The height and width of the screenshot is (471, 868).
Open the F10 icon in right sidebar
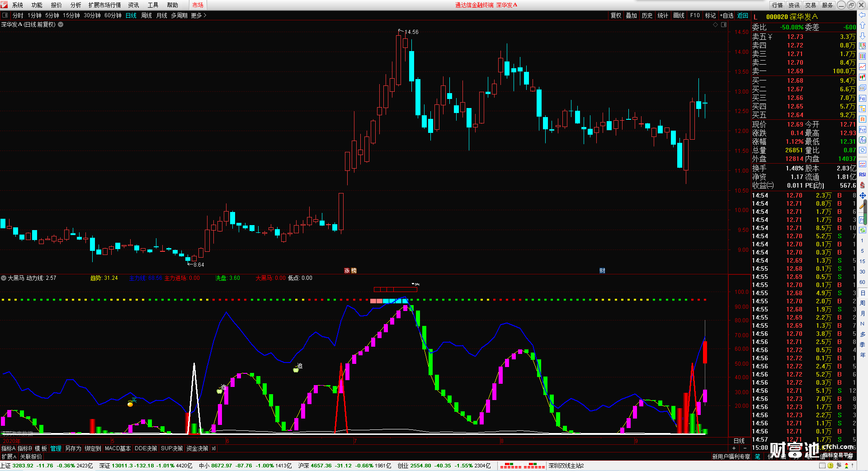863,98
